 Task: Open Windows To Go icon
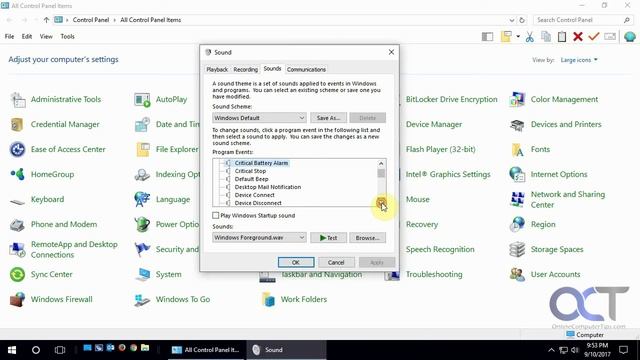pyautogui.click(x=142, y=299)
